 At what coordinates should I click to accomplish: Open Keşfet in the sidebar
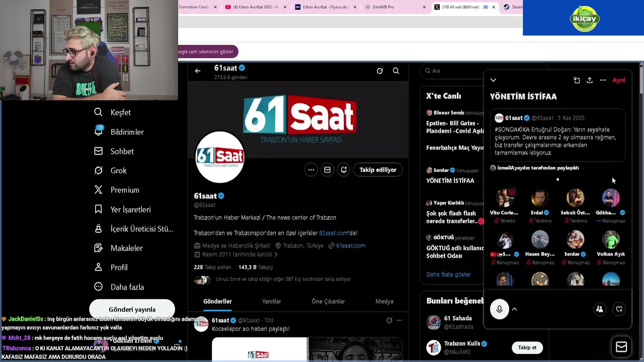tap(113, 113)
